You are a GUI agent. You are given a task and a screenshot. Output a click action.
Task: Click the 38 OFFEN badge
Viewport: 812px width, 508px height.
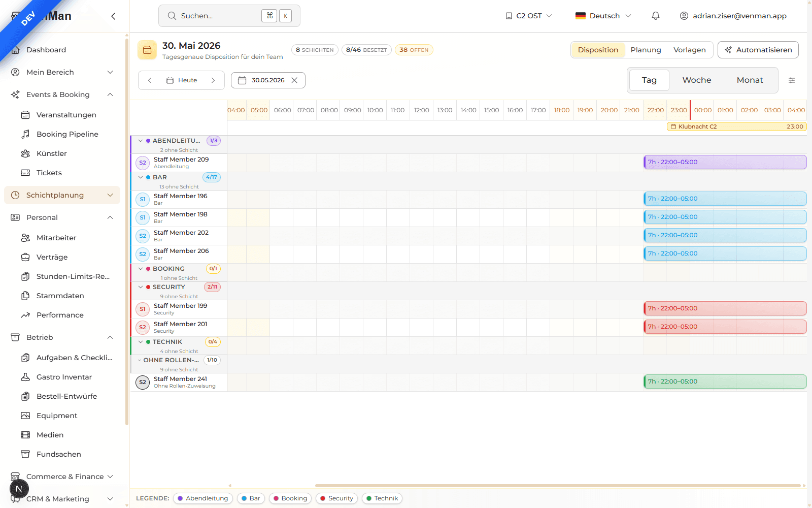click(414, 50)
